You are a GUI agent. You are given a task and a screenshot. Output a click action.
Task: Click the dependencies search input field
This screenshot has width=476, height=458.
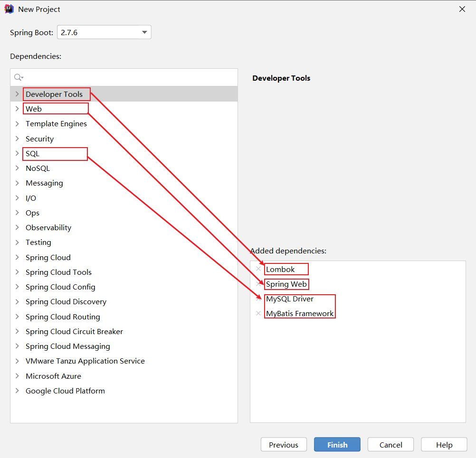tap(128, 77)
